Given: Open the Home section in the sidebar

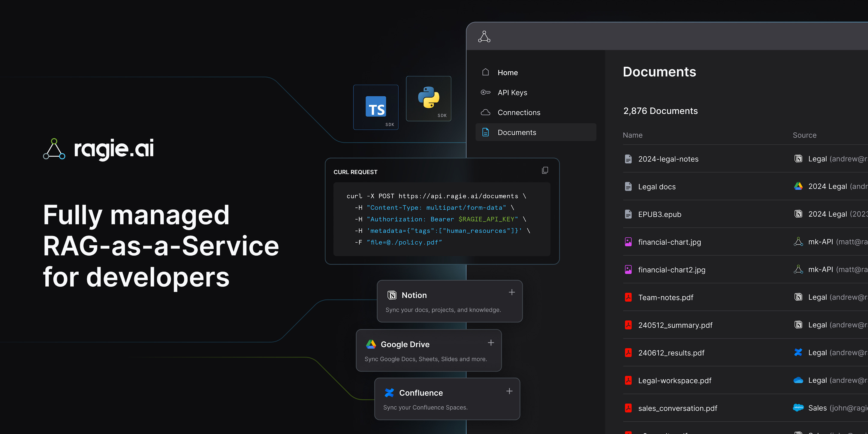Looking at the screenshot, I should coord(508,72).
